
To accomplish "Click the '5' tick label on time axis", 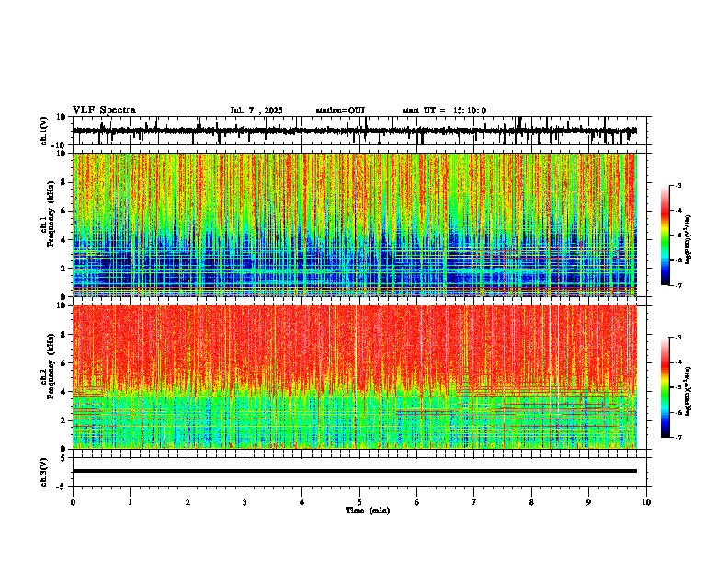I will (x=359, y=502).
